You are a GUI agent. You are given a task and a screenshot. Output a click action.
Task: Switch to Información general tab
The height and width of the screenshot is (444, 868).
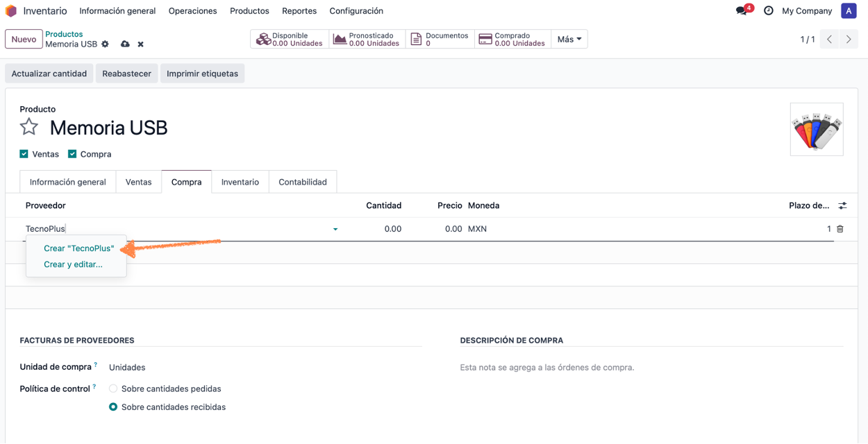[68, 182]
